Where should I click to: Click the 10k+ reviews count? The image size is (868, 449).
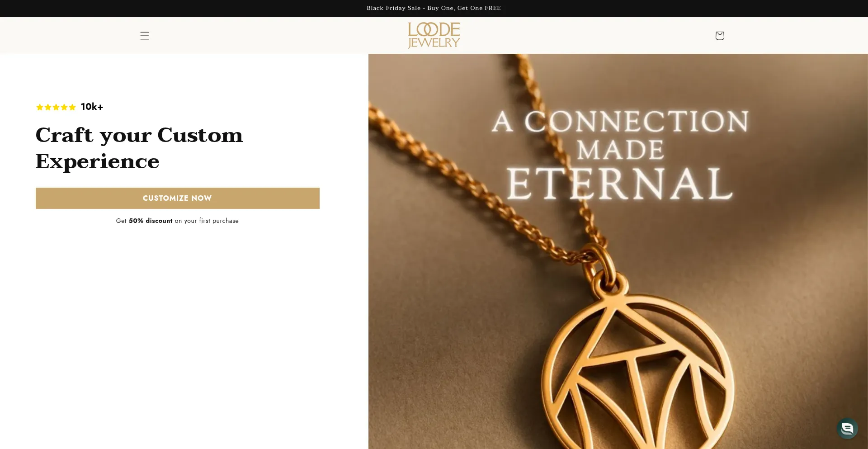(x=92, y=107)
